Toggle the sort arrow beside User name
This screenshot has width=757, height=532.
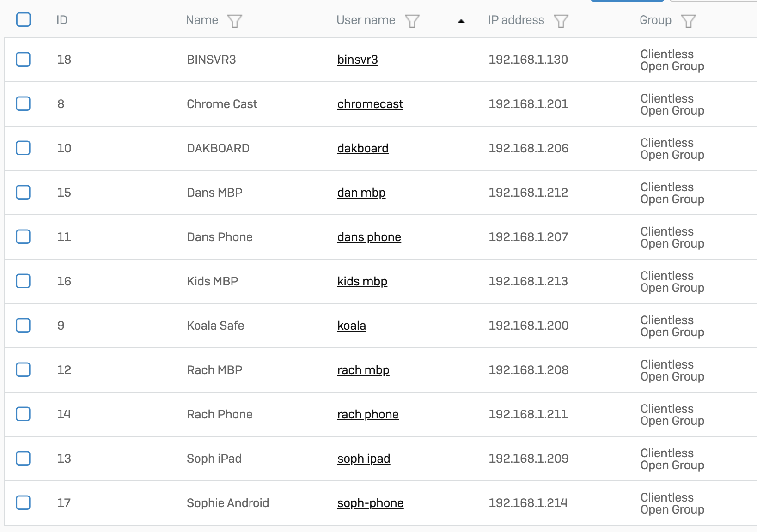pos(461,21)
